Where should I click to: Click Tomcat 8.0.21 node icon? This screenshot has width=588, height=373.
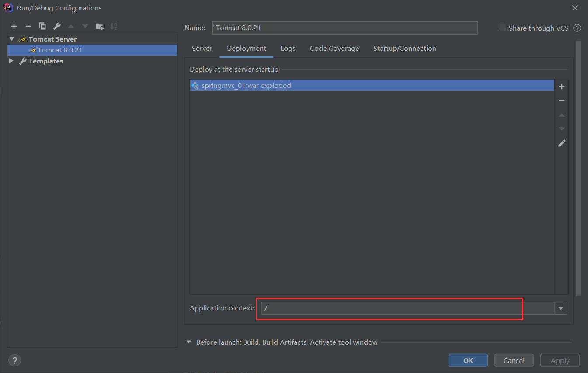pyautogui.click(x=32, y=50)
